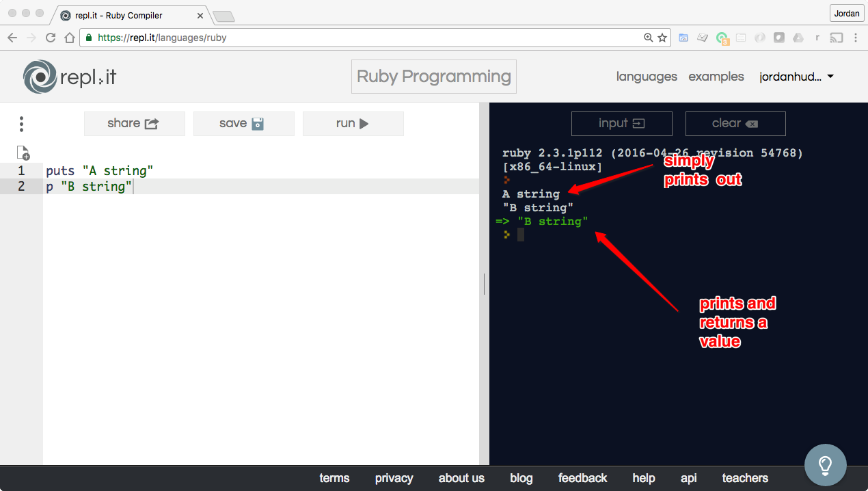Open the examples menu
The height and width of the screenshot is (491, 868).
click(x=716, y=77)
